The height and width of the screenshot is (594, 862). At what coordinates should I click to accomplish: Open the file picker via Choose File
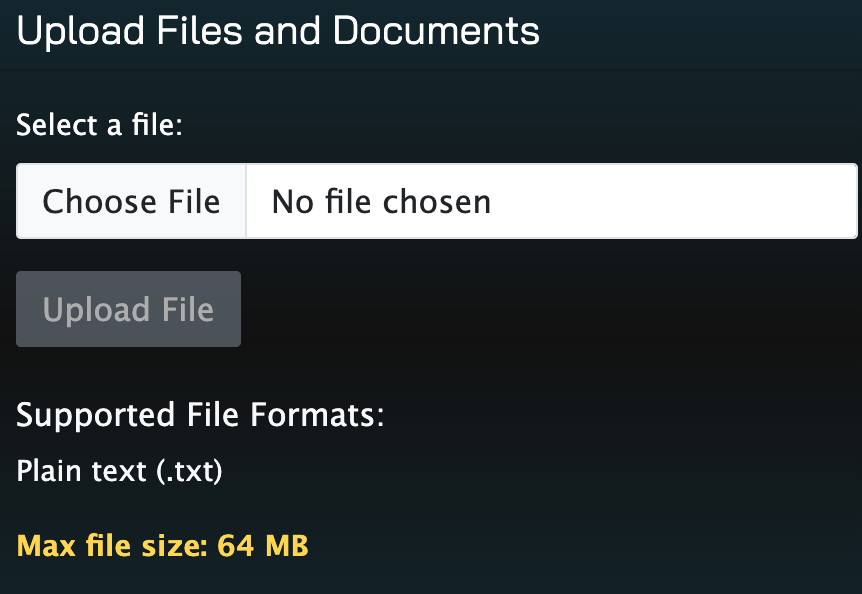[131, 202]
